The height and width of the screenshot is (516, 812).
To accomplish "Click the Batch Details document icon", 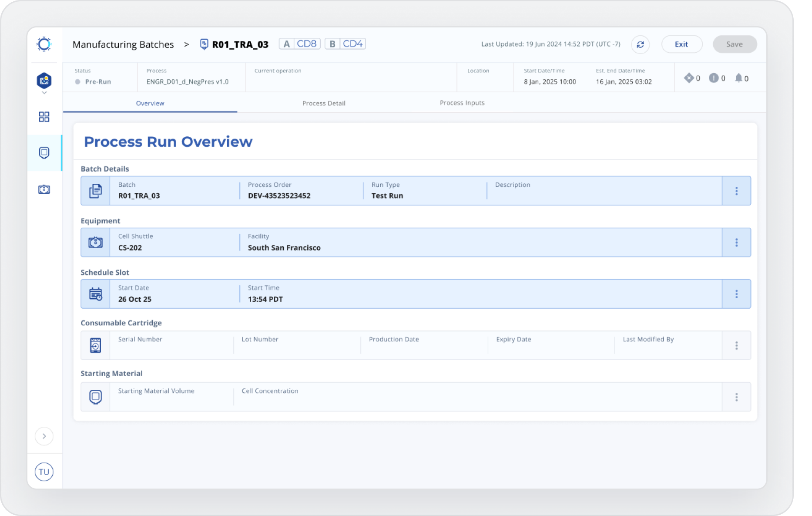I will tap(95, 191).
